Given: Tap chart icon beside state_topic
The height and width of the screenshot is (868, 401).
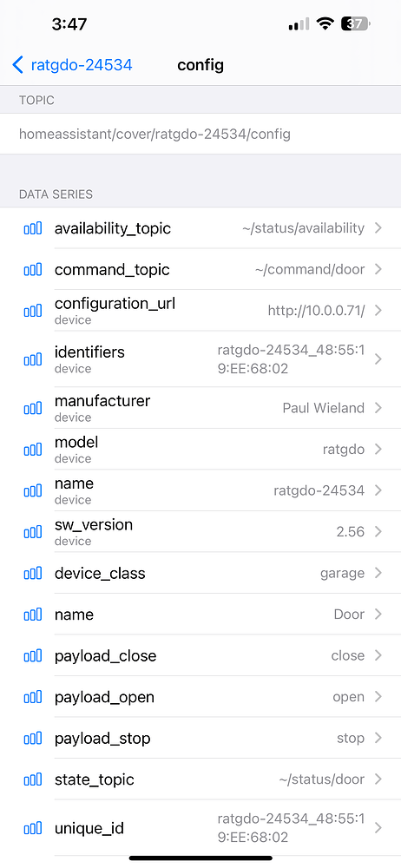Looking at the screenshot, I should 33,780.
